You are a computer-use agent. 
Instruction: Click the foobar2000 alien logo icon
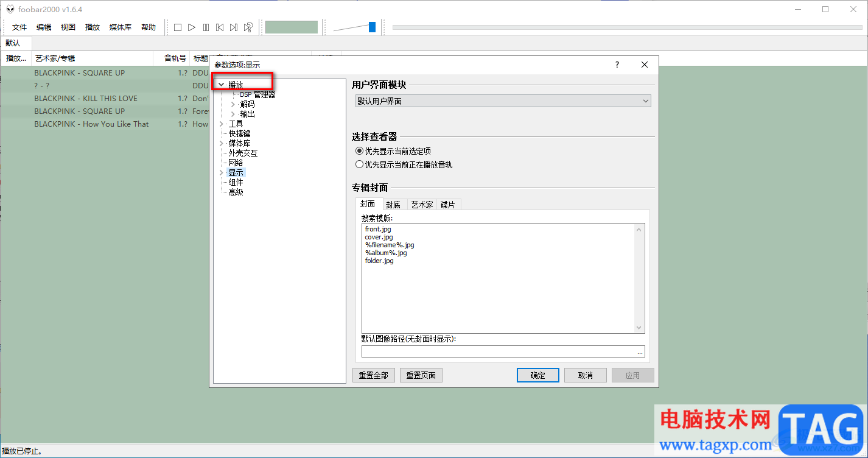tap(10, 9)
